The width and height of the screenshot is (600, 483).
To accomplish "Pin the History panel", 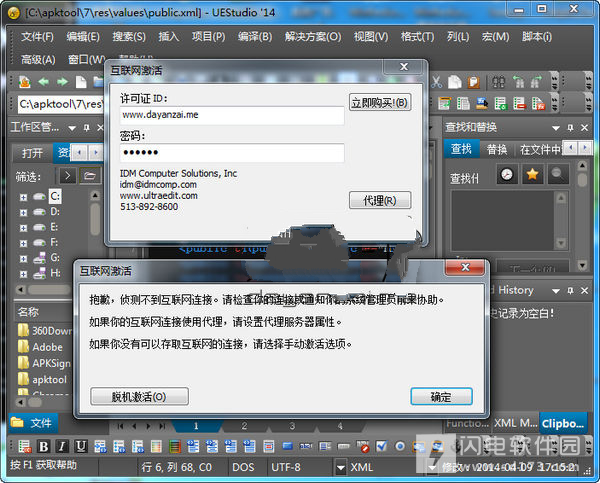I will (570, 291).
